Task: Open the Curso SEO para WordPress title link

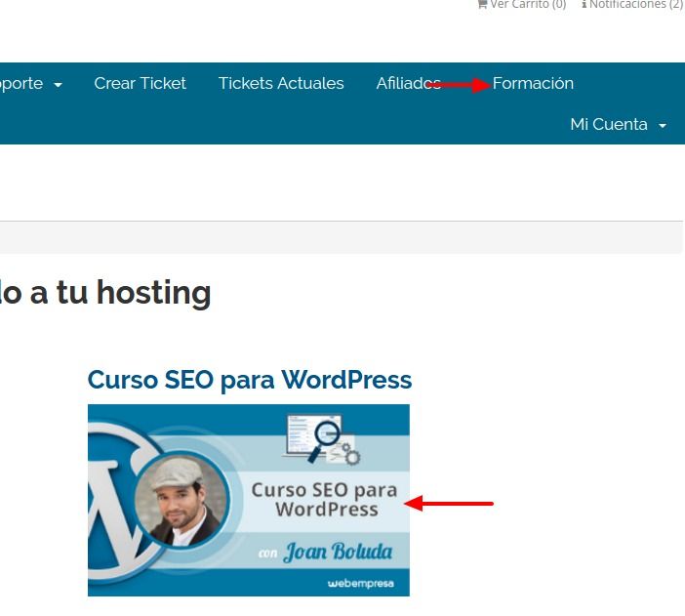Action: [x=250, y=380]
